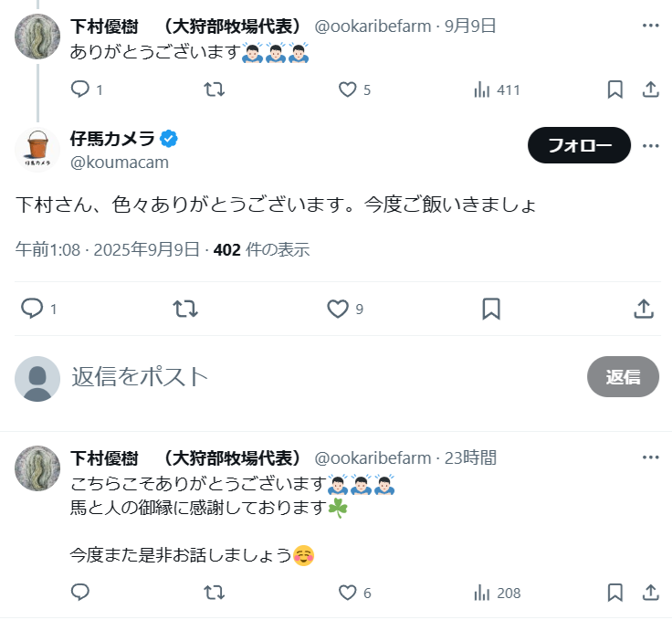Repost the main 仔馬カメラ post

[185, 309]
